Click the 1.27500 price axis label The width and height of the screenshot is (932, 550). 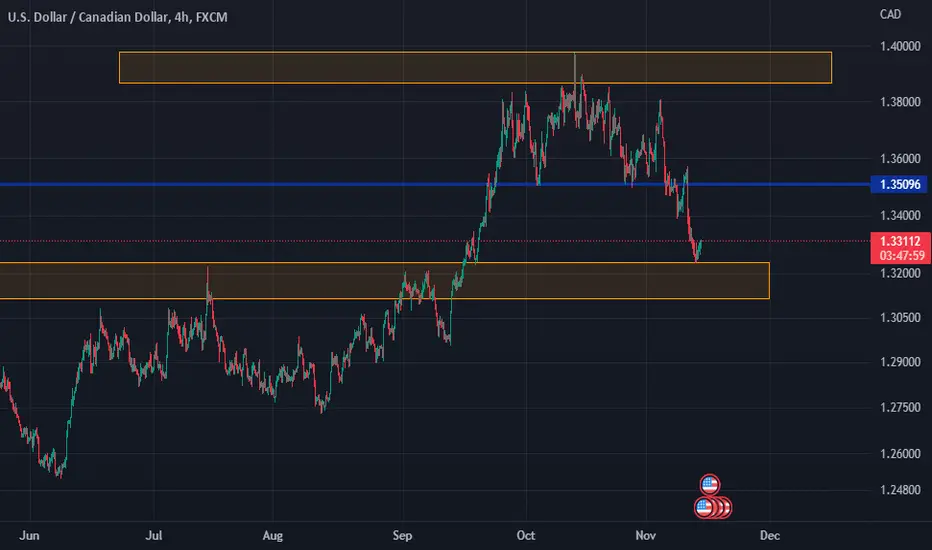[x=900, y=407]
